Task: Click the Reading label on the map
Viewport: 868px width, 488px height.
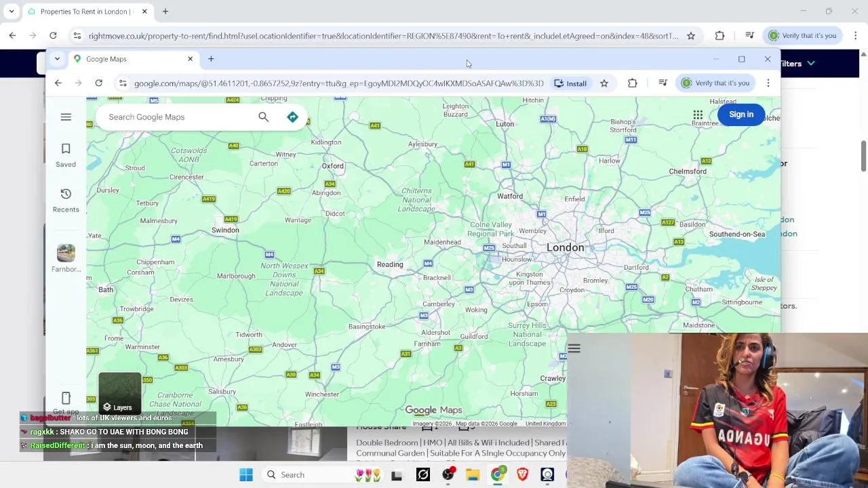Action: tap(390, 264)
